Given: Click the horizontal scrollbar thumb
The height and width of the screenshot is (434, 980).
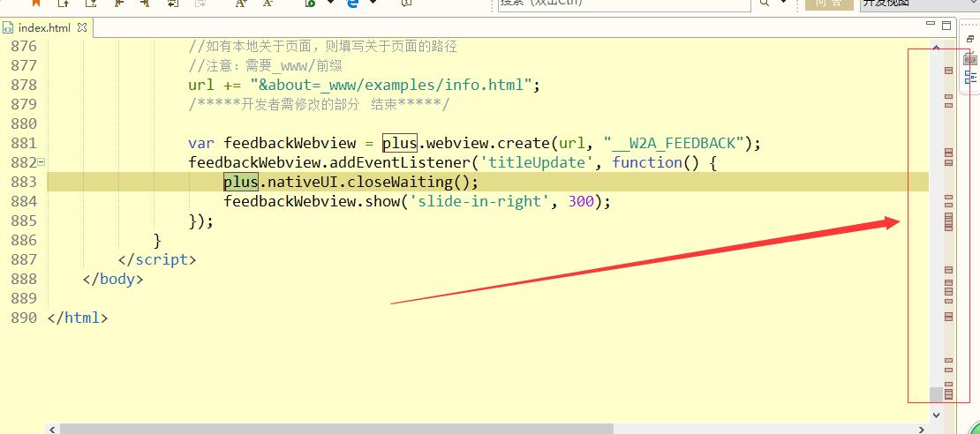Looking at the screenshot, I should (x=337, y=429).
